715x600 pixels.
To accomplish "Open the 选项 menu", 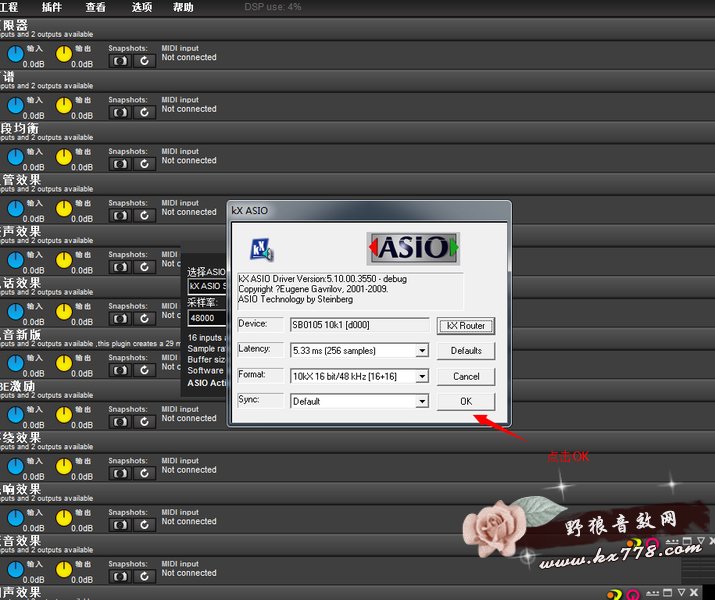I will pyautogui.click(x=142, y=7).
